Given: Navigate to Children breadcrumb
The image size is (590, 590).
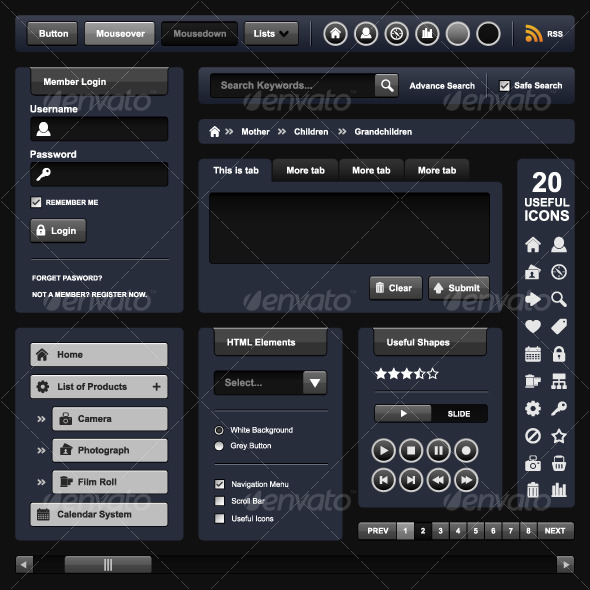Looking at the screenshot, I should pos(311,132).
